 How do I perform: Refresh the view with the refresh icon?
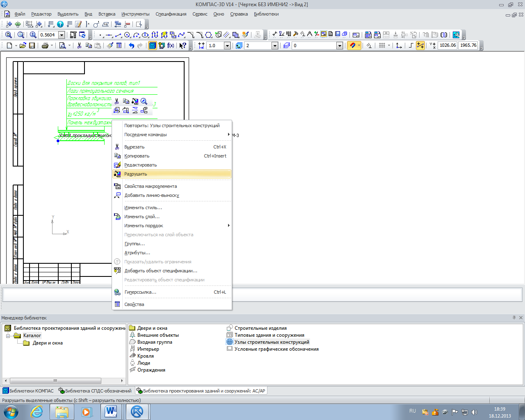(x=82, y=35)
